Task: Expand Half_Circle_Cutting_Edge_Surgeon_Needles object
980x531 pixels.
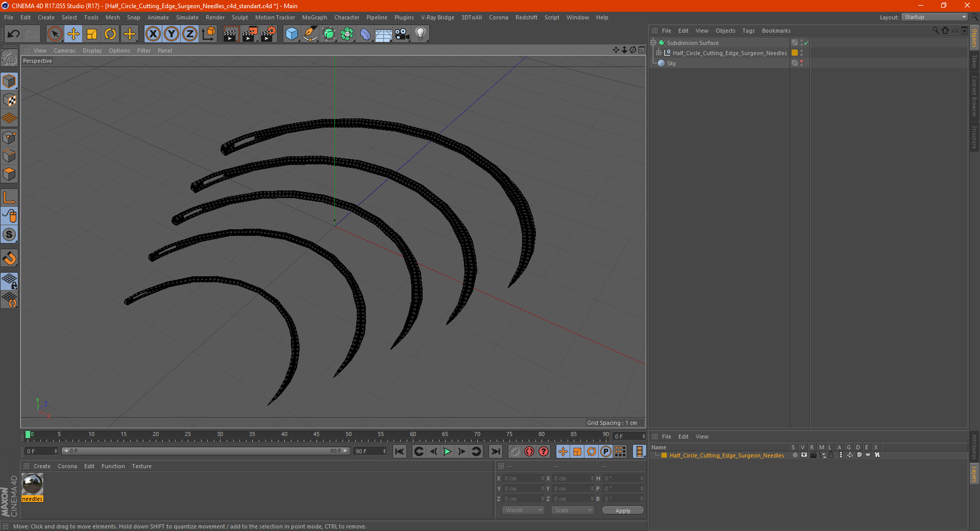Action: coord(659,53)
